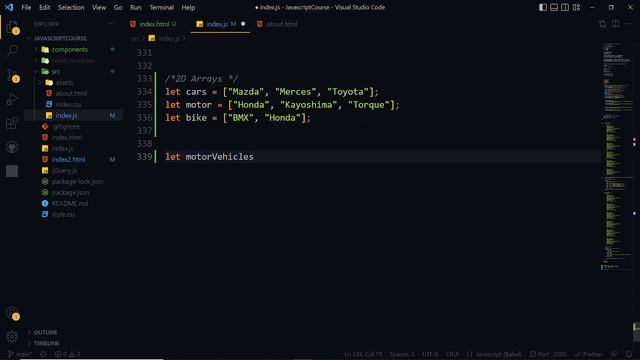Click the VS Code logo icon

pyautogui.click(x=9, y=7)
